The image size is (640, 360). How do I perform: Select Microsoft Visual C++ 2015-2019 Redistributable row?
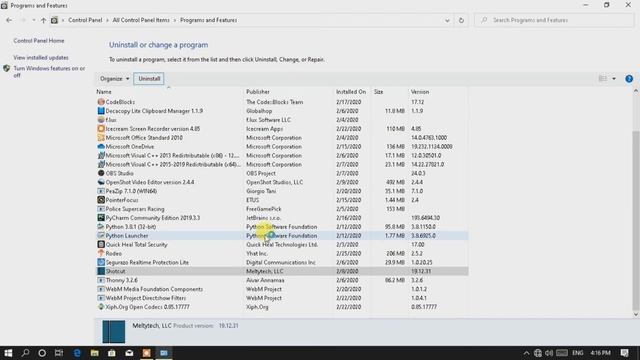282,164
